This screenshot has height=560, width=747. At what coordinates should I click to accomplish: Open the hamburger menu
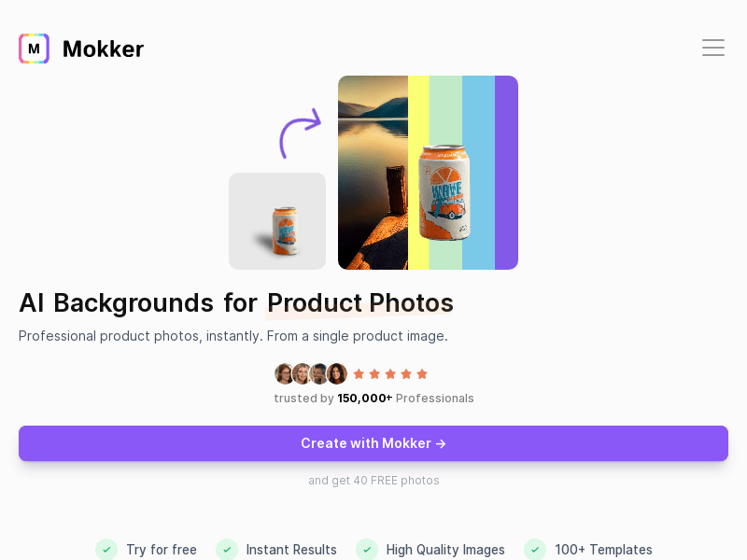coord(712,49)
